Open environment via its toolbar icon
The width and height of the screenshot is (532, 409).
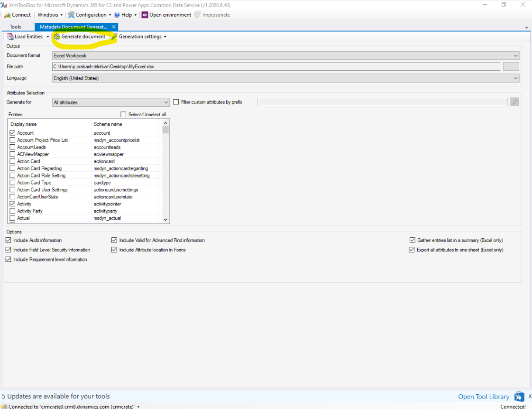[x=144, y=15]
